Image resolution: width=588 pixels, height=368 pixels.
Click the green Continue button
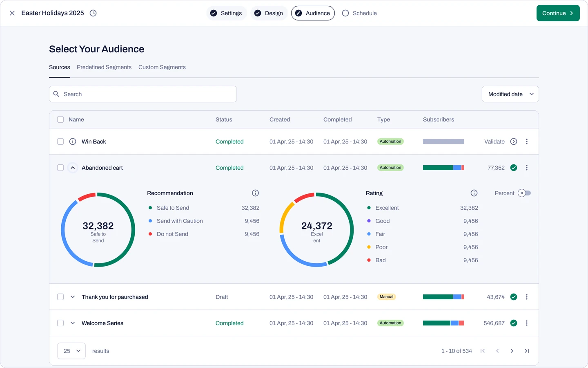558,13
